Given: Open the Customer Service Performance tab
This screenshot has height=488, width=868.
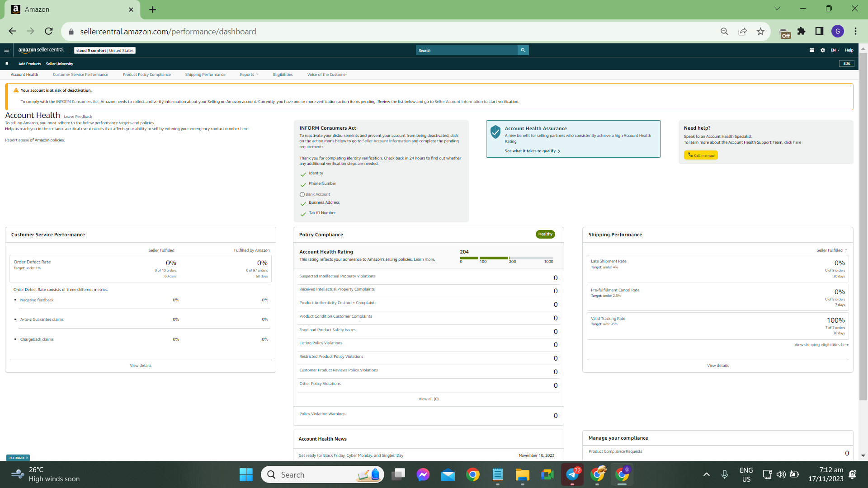Looking at the screenshot, I should (80, 75).
